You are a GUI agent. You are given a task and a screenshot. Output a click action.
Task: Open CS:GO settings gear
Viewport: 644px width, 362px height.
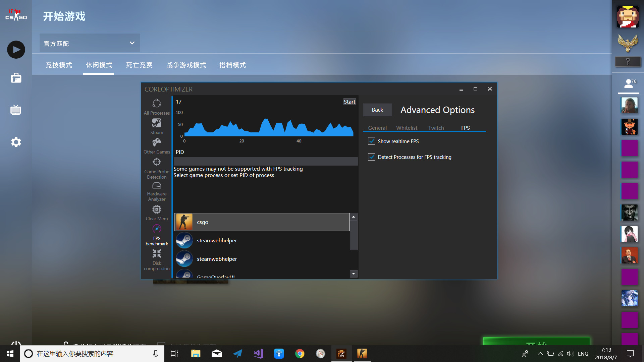pos(16,142)
